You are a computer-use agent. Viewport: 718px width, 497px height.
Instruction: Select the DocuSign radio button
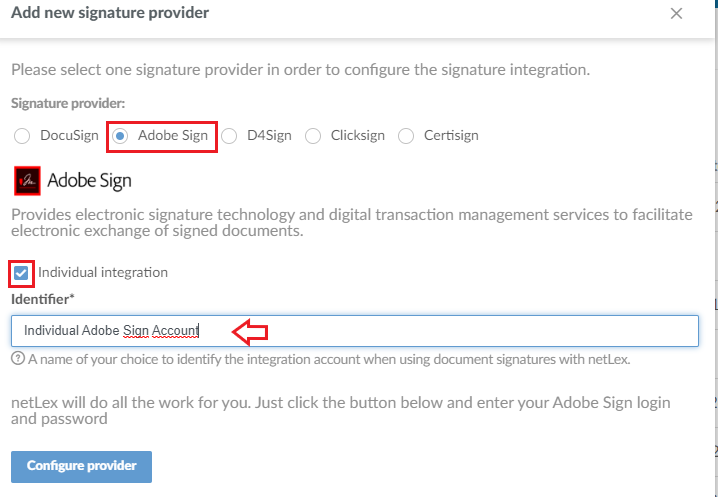(x=22, y=136)
